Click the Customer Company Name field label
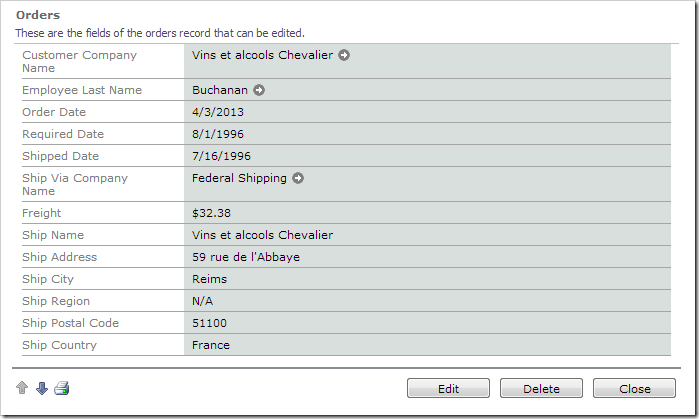The image size is (699, 419). point(79,62)
